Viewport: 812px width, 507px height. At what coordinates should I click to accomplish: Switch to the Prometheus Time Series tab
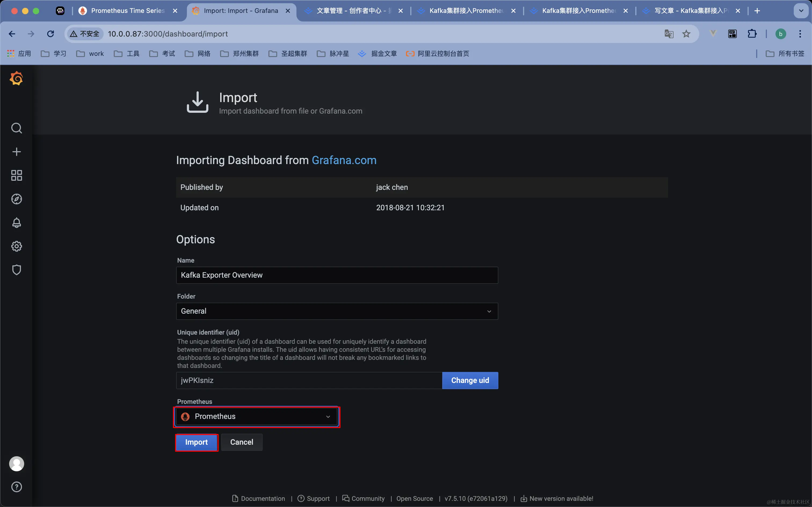click(x=127, y=11)
